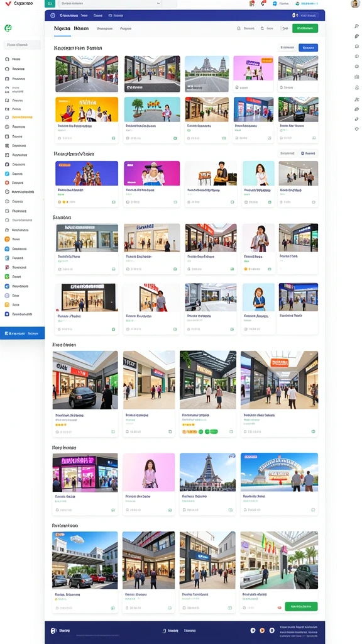Open the thumbnail of a tall tower against blue sky
This screenshot has width=362, height=644.
click(207, 472)
